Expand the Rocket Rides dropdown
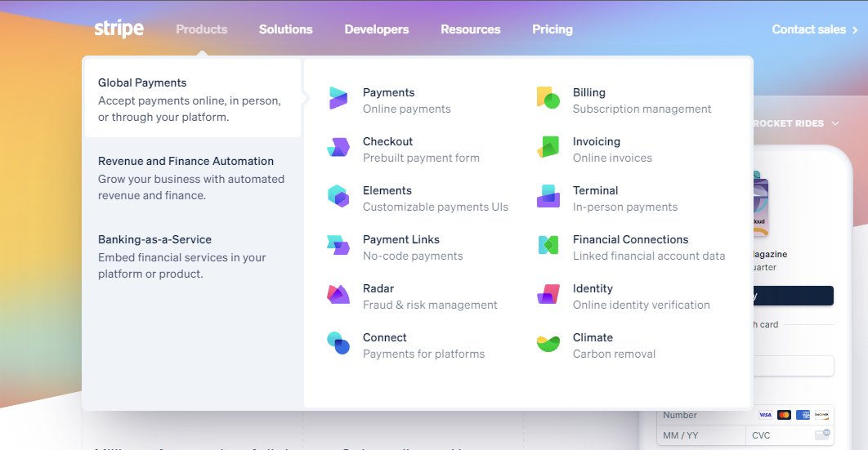868x450 pixels. (795, 123)
